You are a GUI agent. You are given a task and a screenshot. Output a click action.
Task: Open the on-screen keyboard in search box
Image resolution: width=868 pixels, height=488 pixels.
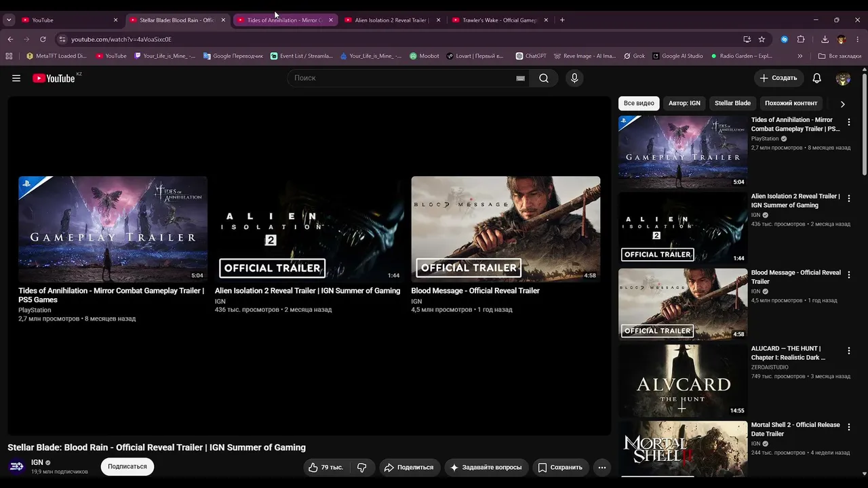tap(520, 78)
